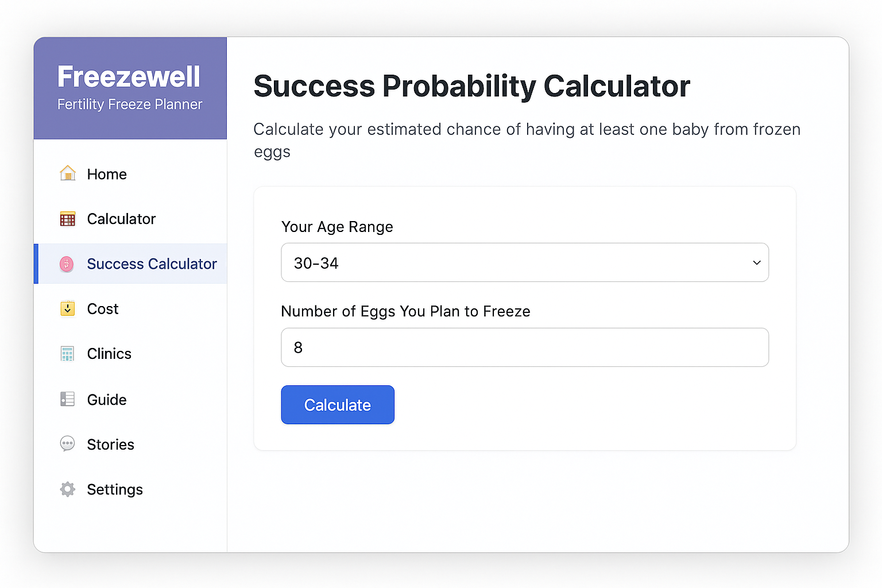882x588 pixels.
Task: Click the building icon beside Clinics
Action: pyautogui.click(x=67, y=354)
